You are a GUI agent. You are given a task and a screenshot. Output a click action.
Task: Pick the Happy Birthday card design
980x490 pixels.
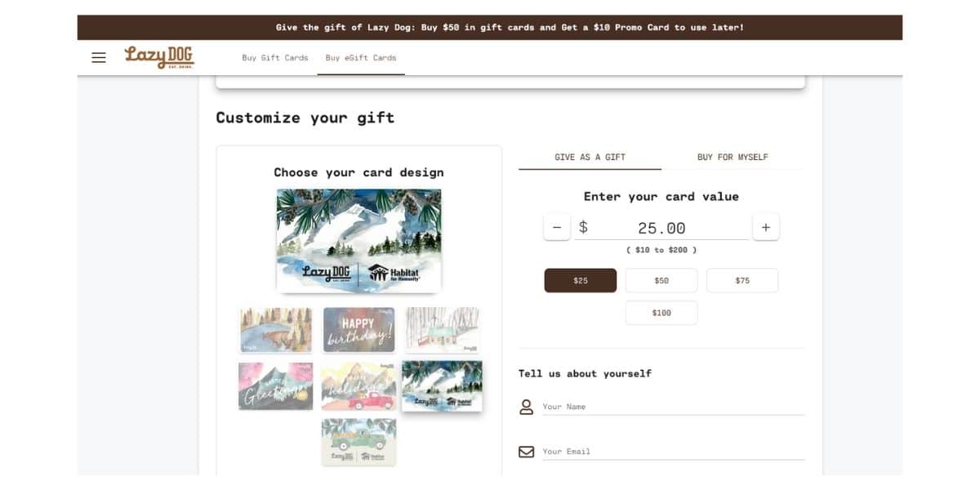coord(359,330)
